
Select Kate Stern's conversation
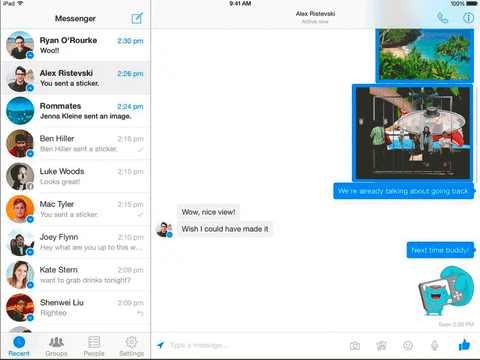pyautogui.click(x=76, y=275)
